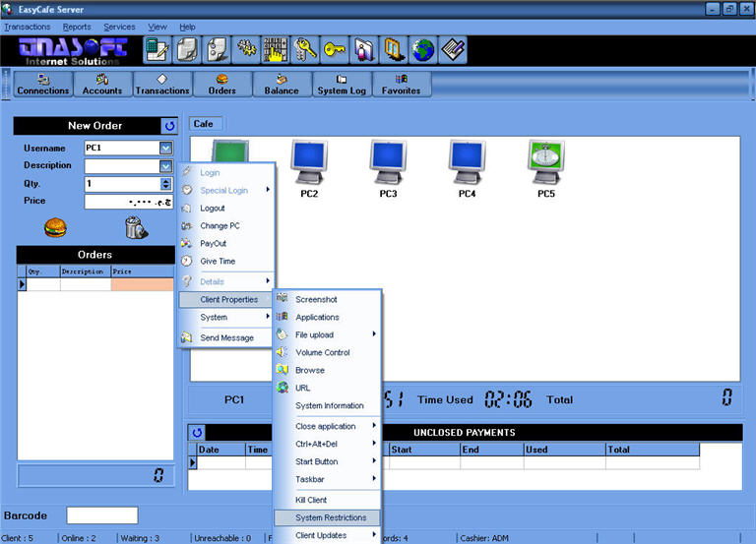Choose Give Time in context menu
Viewport: 756px width, 544px height.
pyautogui.click(x=225, y=261)
